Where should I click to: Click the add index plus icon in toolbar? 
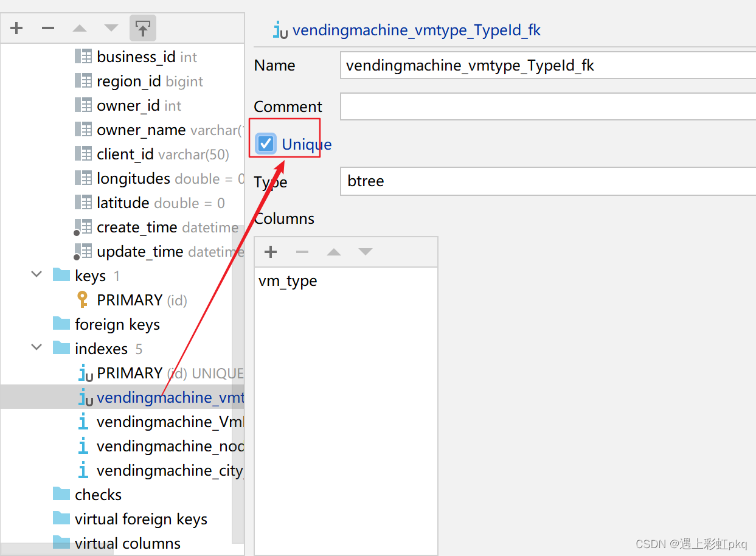pos(16,27)
